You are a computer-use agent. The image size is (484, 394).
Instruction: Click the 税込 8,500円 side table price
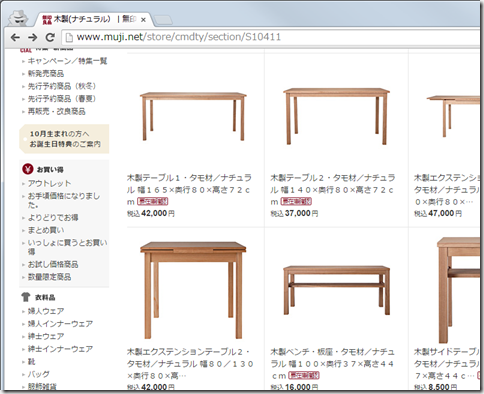[435, 387]
